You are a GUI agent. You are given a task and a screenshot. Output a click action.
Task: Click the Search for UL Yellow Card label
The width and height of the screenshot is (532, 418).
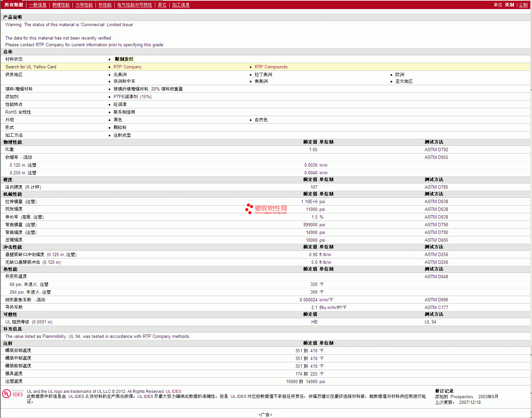[x=31, y=67]
